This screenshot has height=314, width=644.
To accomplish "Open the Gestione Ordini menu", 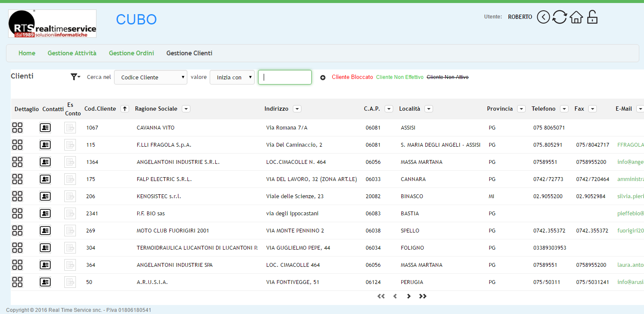I will point(132,53).
